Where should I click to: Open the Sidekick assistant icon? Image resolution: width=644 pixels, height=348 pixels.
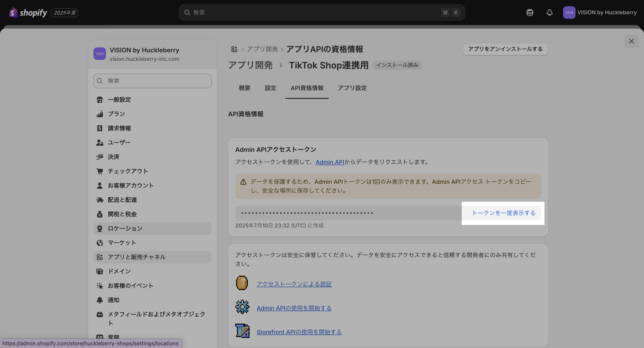point(530,13)
